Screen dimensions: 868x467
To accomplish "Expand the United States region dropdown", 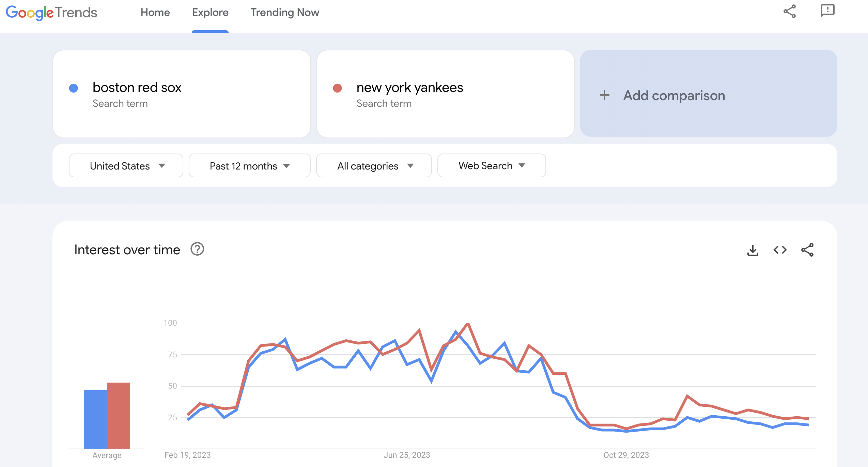I will pyautogui.click(x=126, y=166).
